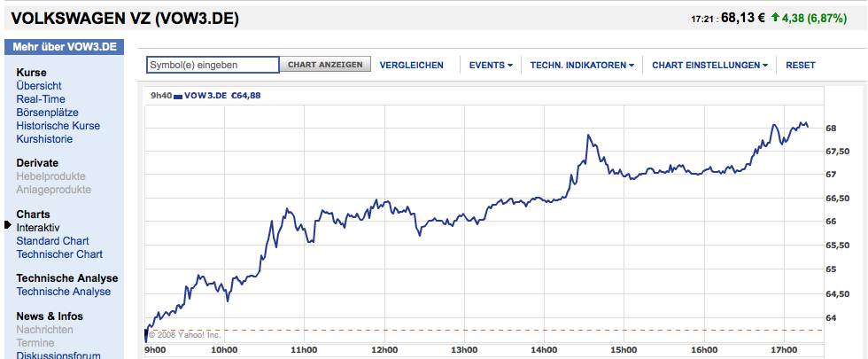Click the Mehr über VOW3.DE header

point(64,47)
